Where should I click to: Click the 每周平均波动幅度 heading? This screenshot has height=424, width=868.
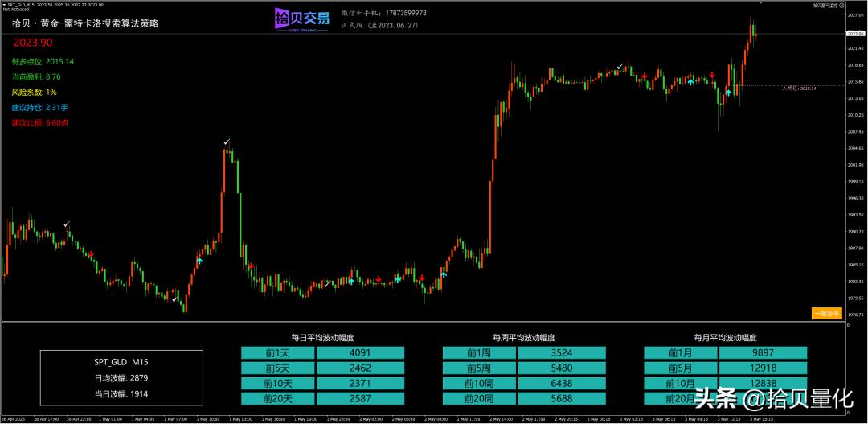tap(524, 337)
